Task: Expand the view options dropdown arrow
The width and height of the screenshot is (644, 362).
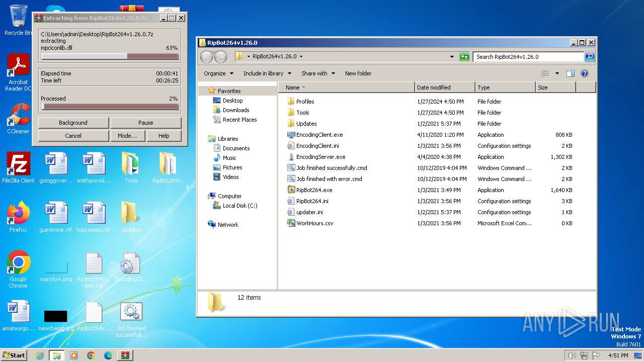Action: [557, 73]
